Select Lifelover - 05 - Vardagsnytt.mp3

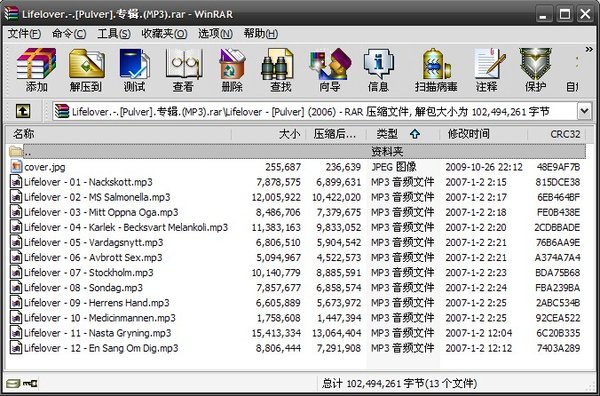point(297,243)
